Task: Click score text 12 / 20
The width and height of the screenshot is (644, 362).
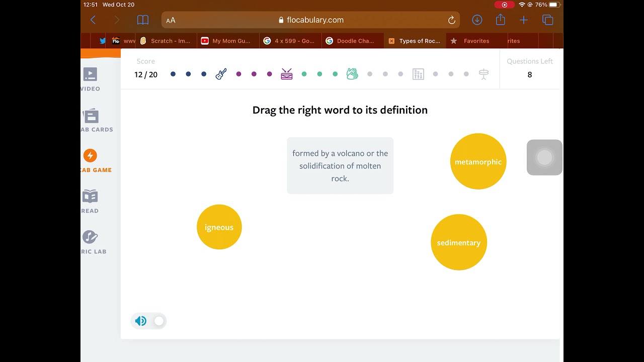Action: click(146, 74)
